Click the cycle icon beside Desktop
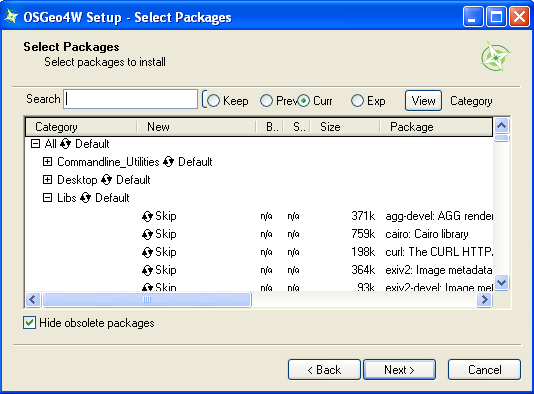This screenshot has height=394, width=534. pyautogui.click(x=107, y=180)
